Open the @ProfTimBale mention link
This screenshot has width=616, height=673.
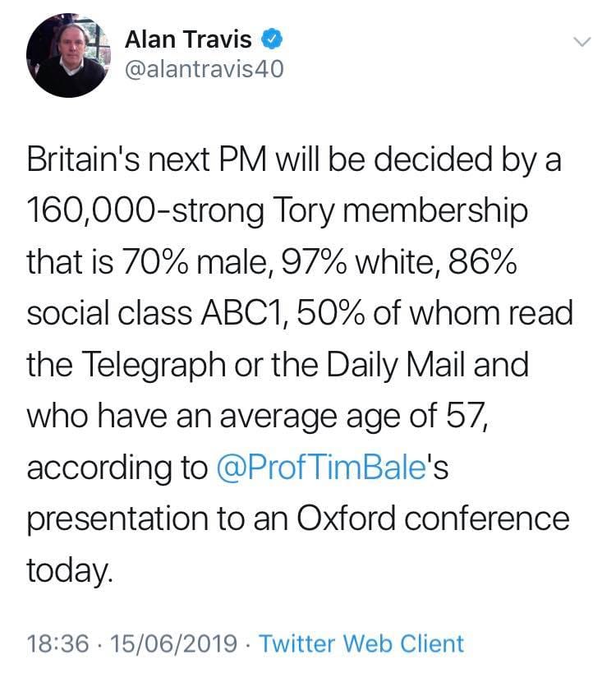321,468
